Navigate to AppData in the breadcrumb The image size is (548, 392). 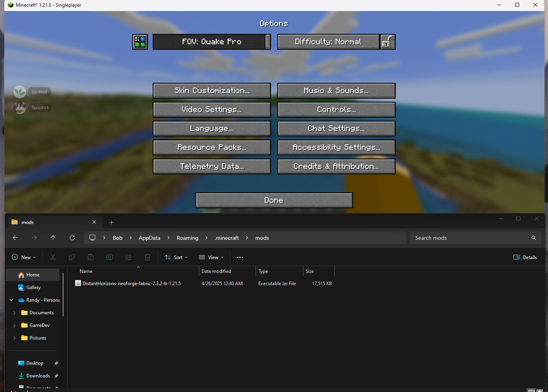click(x=150, y=238)
